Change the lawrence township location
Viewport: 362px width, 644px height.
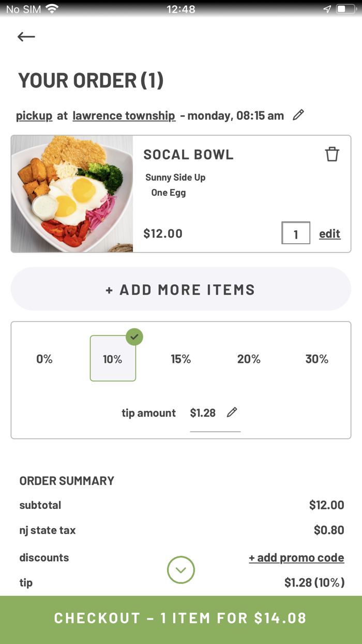point(124,115)
